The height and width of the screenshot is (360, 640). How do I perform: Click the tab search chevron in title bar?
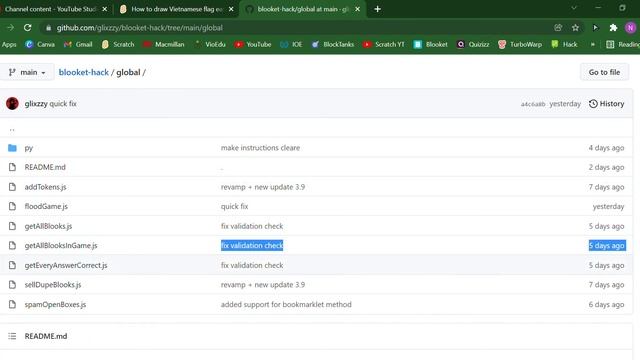pyautogui.click(x=573, y=8)
